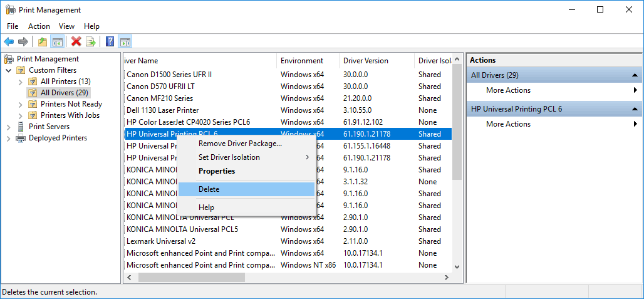Viewport: 644px width, 299px height.
Task: Expand the Printers Not Ready node
Action: (x=21, y=104)
